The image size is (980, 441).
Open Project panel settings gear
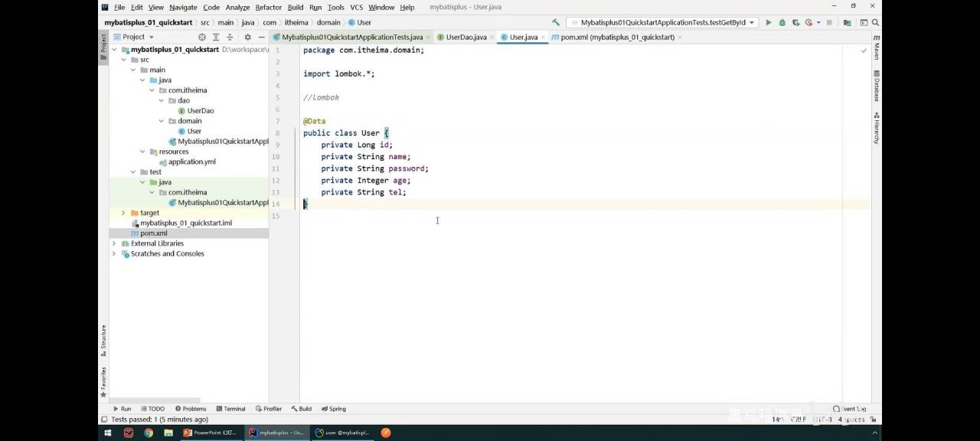pos(247,37)
